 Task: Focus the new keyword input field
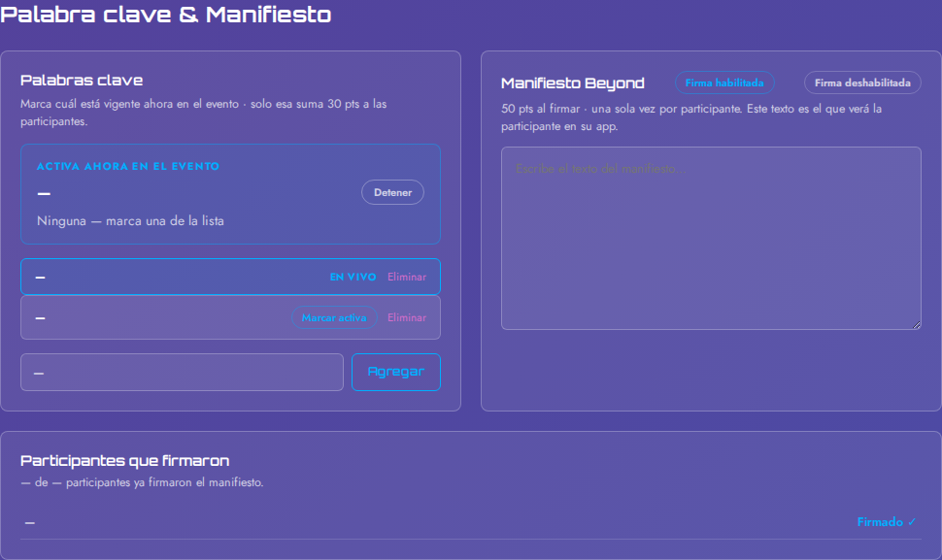point(182,372)
